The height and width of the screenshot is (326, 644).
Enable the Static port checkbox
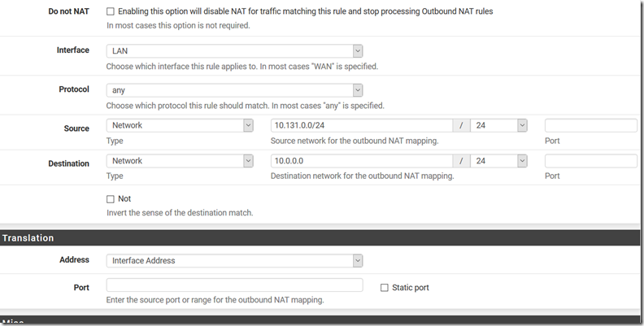click(x=384, y=288)
